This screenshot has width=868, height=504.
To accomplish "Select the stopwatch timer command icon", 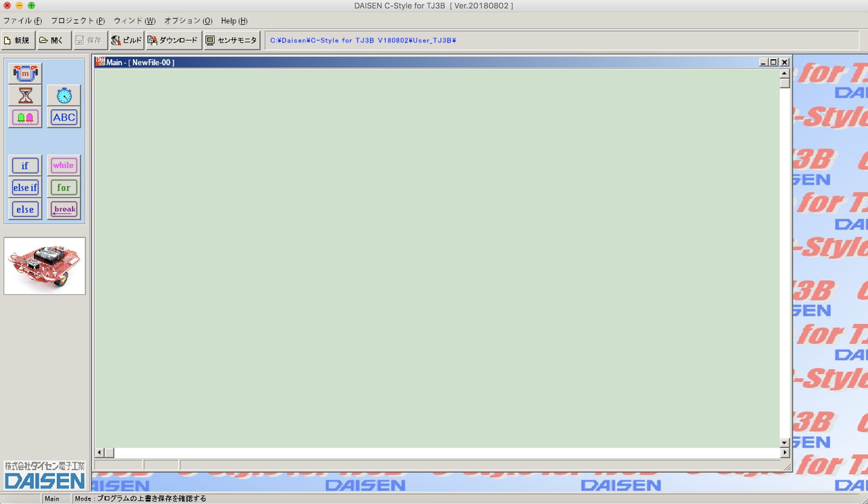I will (x=64, y=95).
